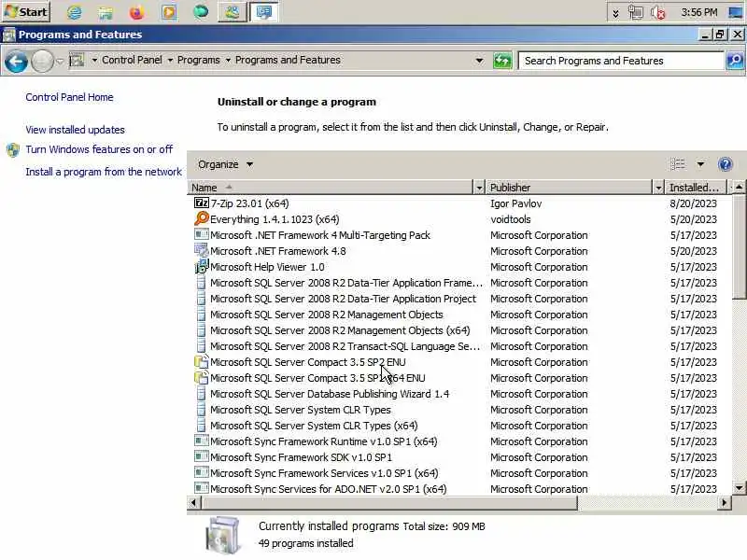Screen dimensions: 747x560
Task: Open the Organize dropdown menu
Action: coord(225,164)
